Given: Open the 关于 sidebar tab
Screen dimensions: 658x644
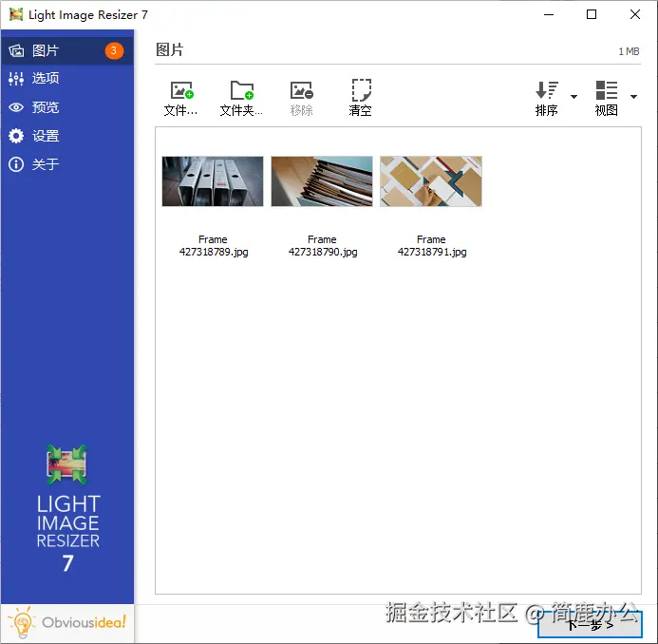Looking at the screenshot, I should point(67,164).
